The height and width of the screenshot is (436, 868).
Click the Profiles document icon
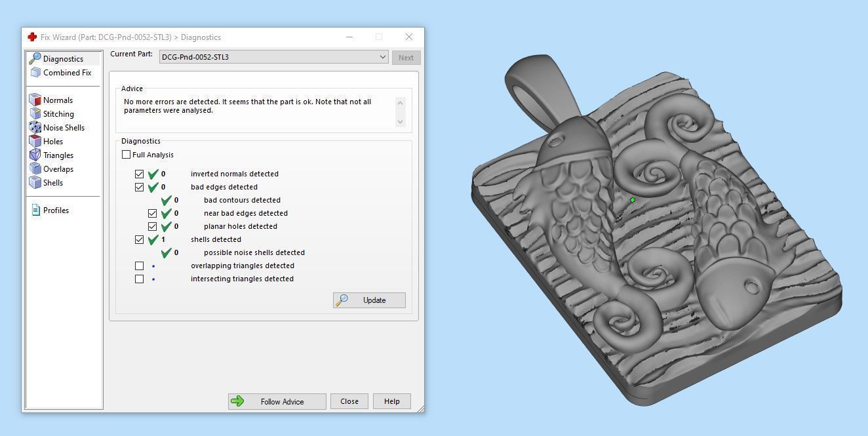point(36,210)
